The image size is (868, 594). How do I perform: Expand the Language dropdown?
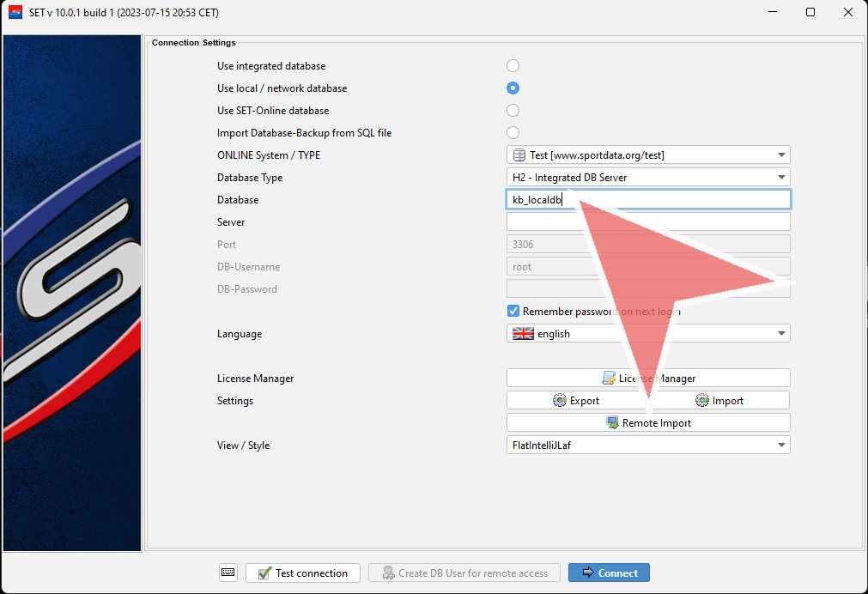pyautogui.click(x=648, y=334)
